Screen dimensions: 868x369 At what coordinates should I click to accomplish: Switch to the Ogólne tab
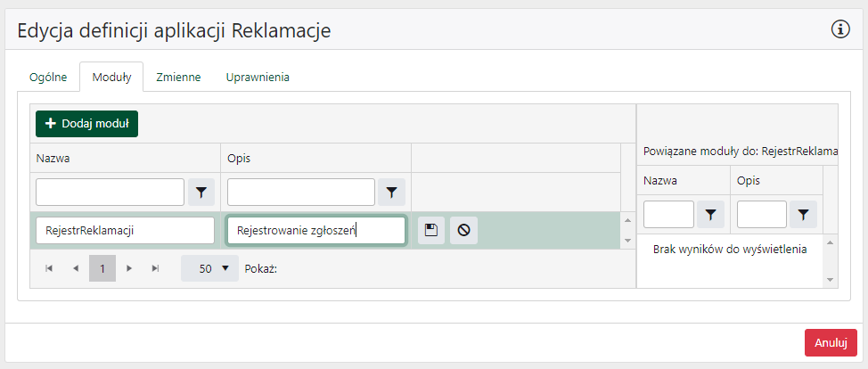[49, 78]
